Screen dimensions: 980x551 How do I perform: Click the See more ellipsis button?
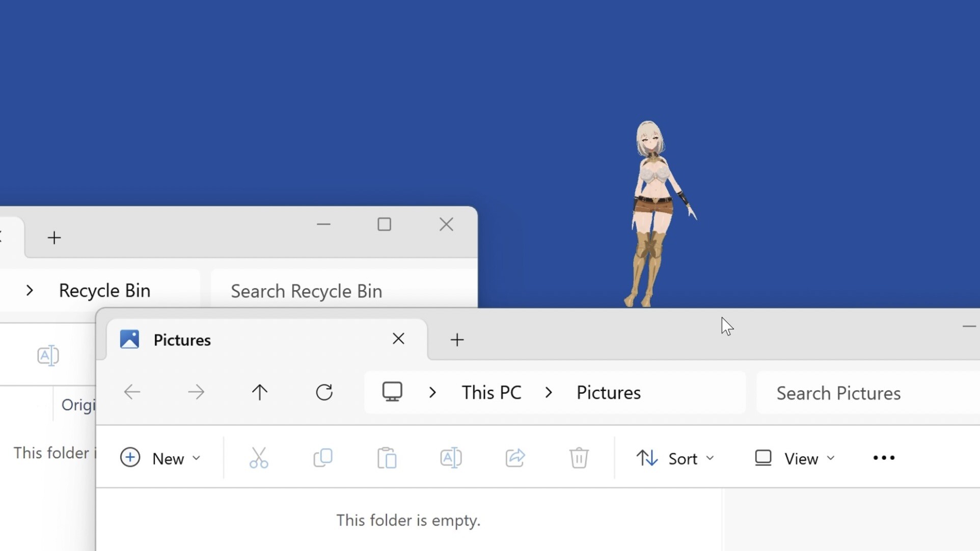(x=884, y=457)
